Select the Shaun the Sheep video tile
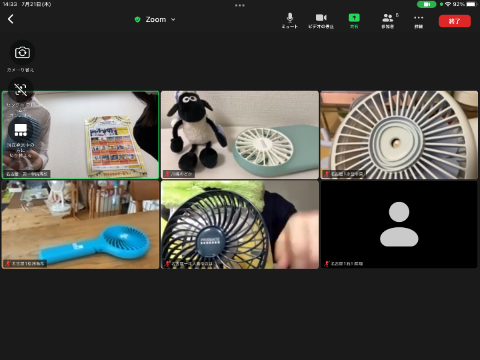The width and height of the screenshot is (480, 360). pos(240,135)
